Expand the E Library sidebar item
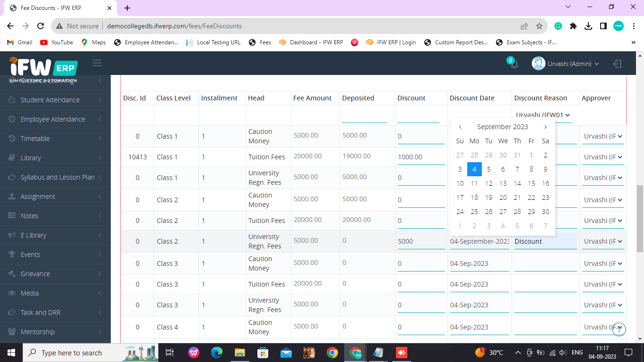The height and width of the screenshot is (362, 644). pyautogui.click(x=55, y=235)
